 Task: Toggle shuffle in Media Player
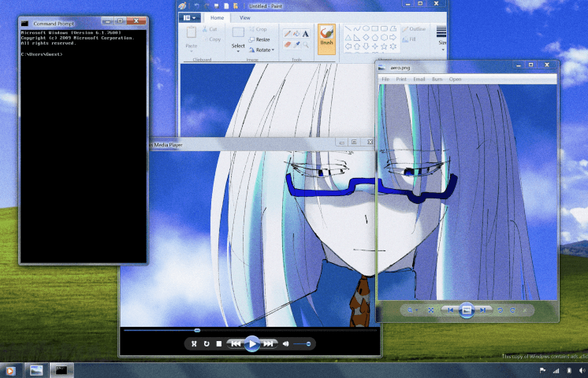click(x=194, y=343)
